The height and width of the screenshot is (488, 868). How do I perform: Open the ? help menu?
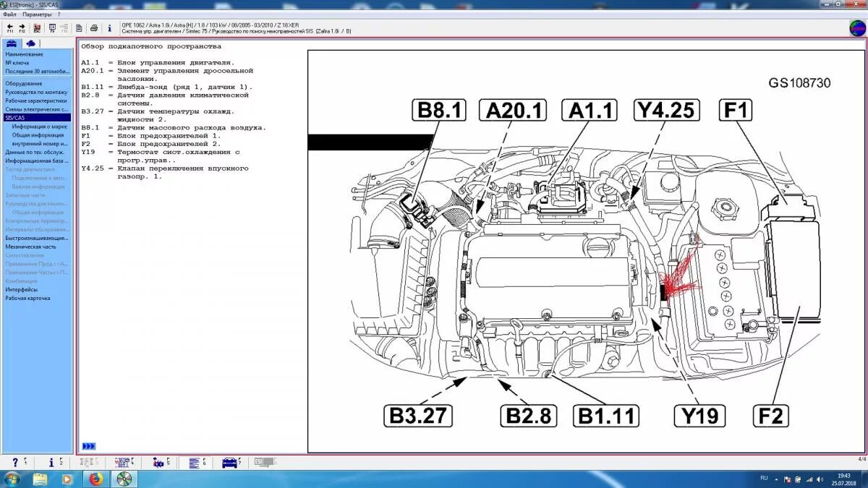(59, 14)
